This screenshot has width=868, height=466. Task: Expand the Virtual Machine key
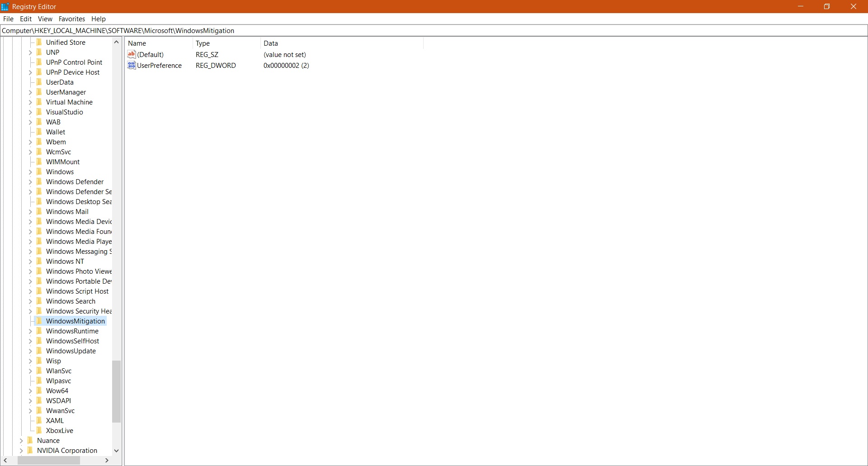(x=30, y=102)
